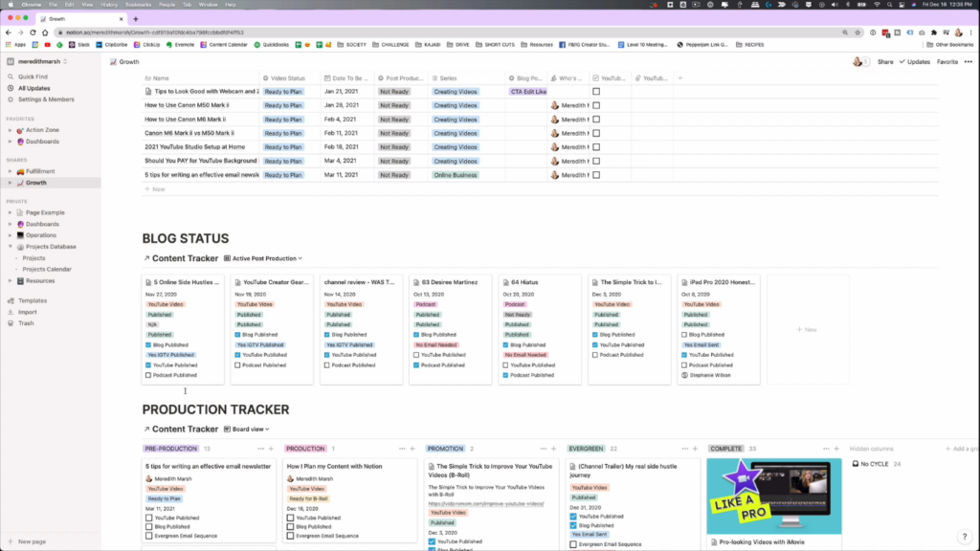980x551 pixels.
Task: Open a new Chrome tab
Action: (136, 19)
